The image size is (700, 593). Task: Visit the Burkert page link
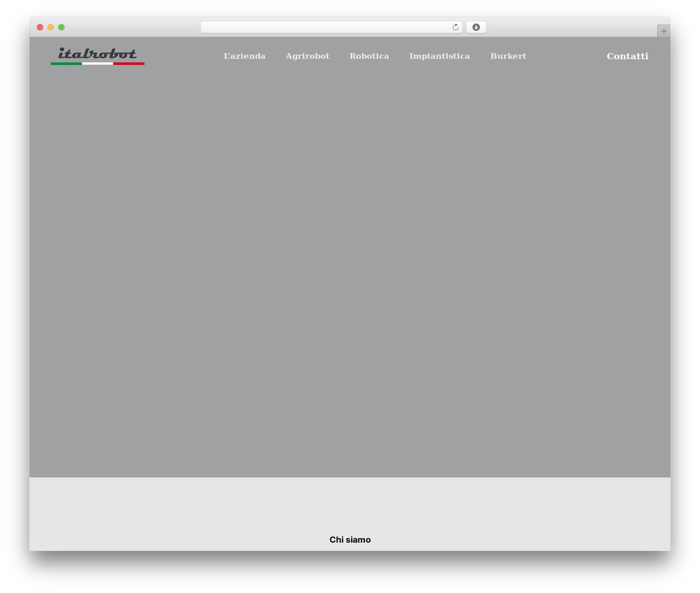[x=508, y=56]
